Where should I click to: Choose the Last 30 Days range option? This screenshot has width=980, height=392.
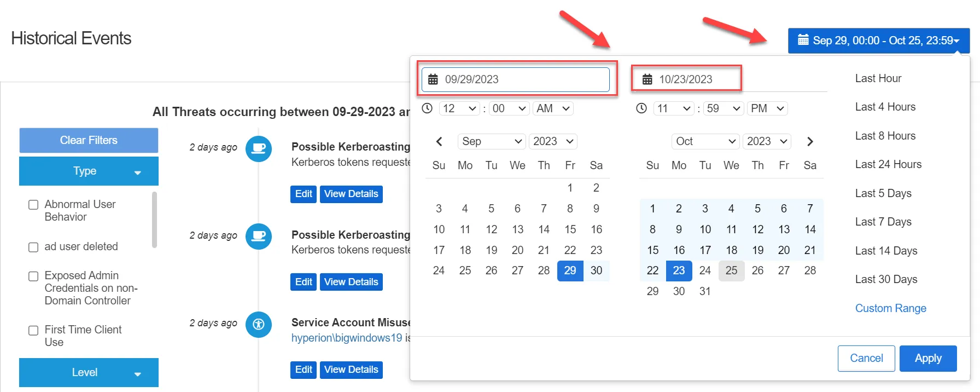point(886,279)
